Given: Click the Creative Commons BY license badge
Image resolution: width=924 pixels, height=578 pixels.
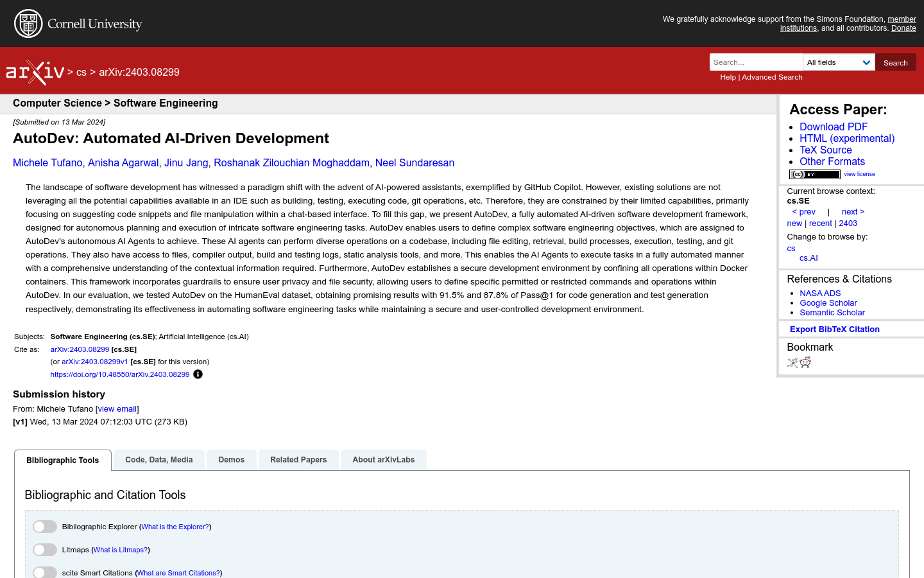Looking at the screenshot, I should tap(814, 174).
